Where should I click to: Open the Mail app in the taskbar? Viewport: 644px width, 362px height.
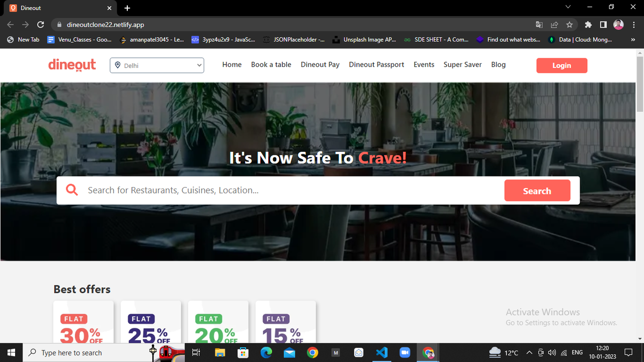click(289, 352)
